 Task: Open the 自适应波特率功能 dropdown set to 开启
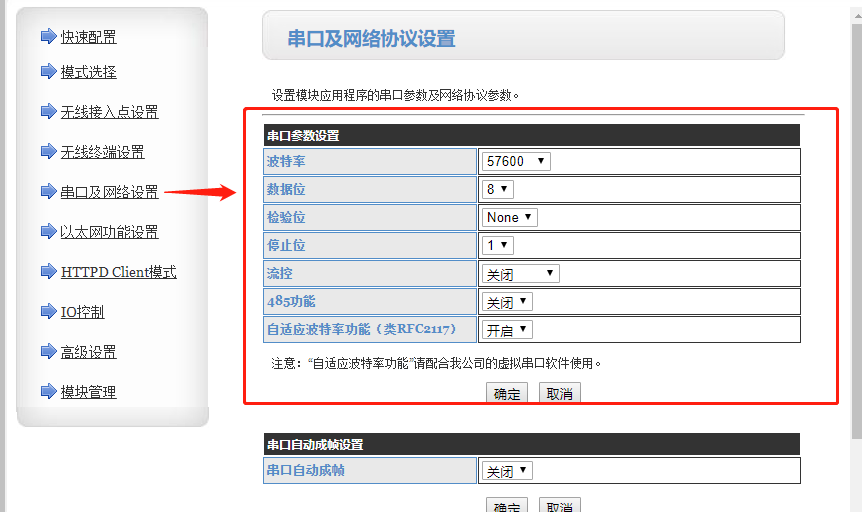pos(507,329)
